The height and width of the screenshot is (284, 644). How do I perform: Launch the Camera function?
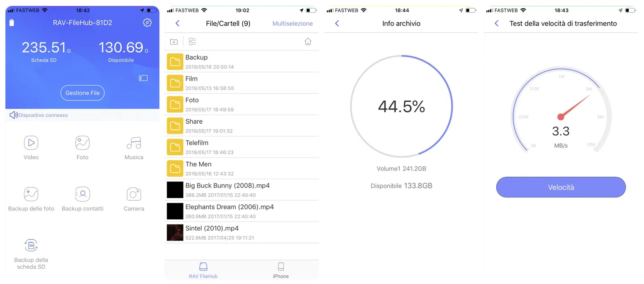click(134, 199)
